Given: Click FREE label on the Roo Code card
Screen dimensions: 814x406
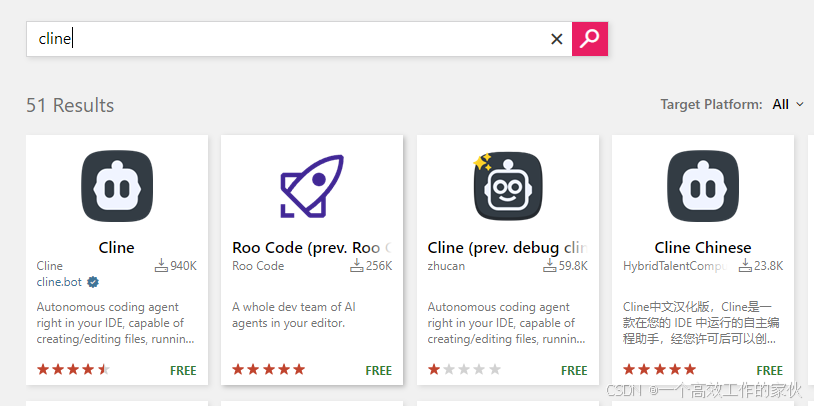Looking at the screenshot, I should (378, 371).
